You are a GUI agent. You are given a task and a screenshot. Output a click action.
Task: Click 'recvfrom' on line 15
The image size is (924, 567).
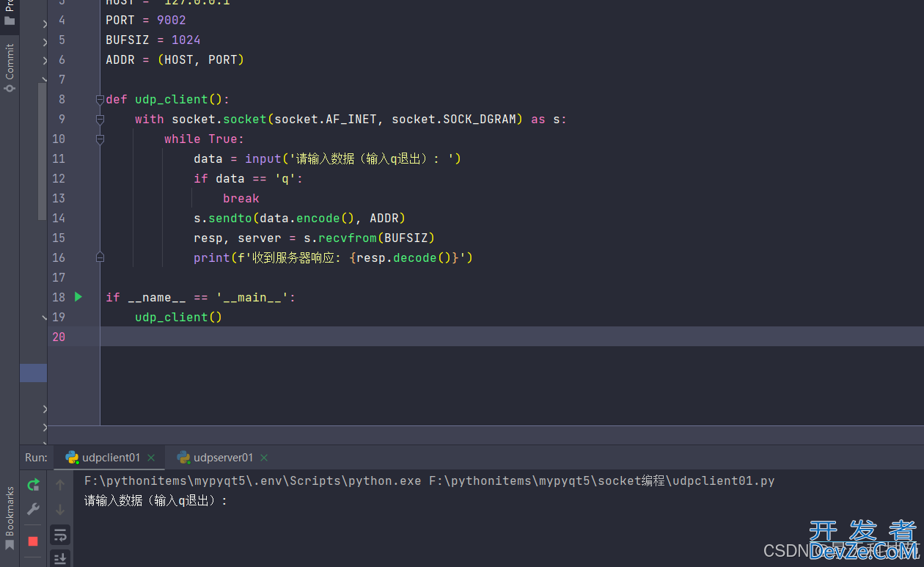coord(348,238)
